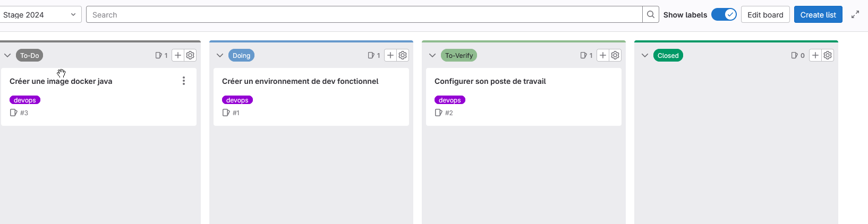Turn off the Show labels switch
The width and height of the screenshot is (868, 224).
(x=724, y=15)
